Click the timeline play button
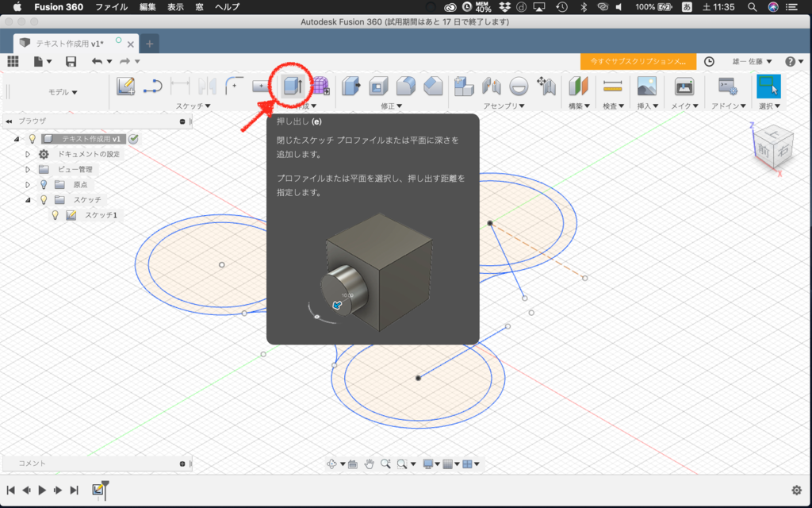Screen dimensions: 812x508 click(43, 490)
